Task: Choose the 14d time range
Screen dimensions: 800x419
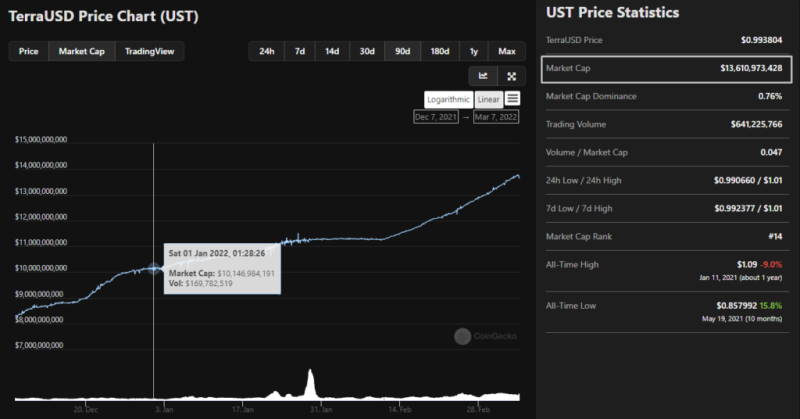Action: pos(332,51)
